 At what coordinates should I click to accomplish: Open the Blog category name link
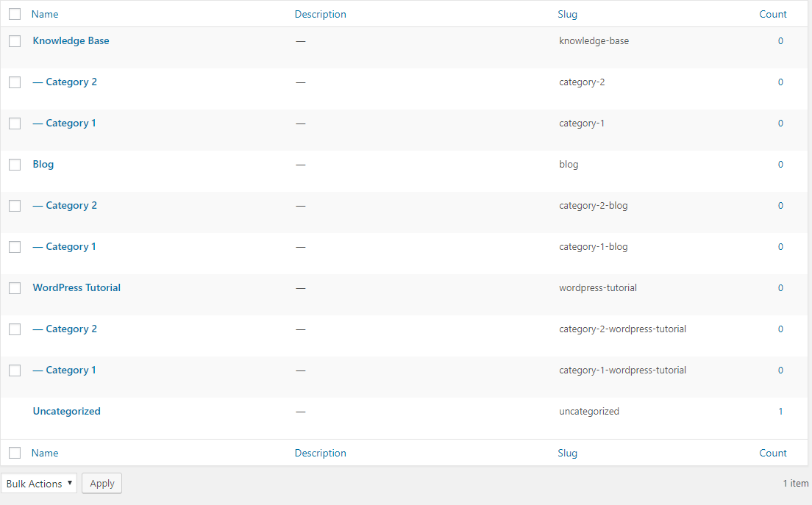(x=43, y=165)
